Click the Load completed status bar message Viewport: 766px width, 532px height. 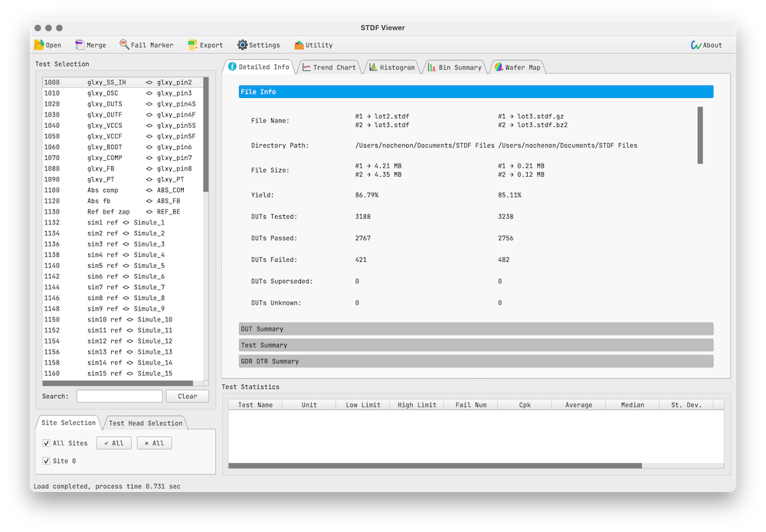click(x=107, y=486)
